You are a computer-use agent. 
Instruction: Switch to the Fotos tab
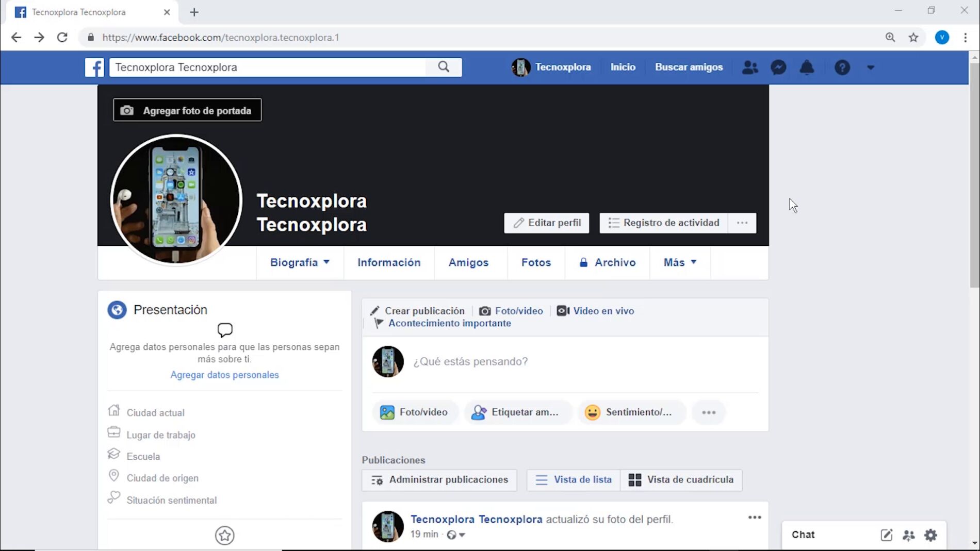pos(536,262)
